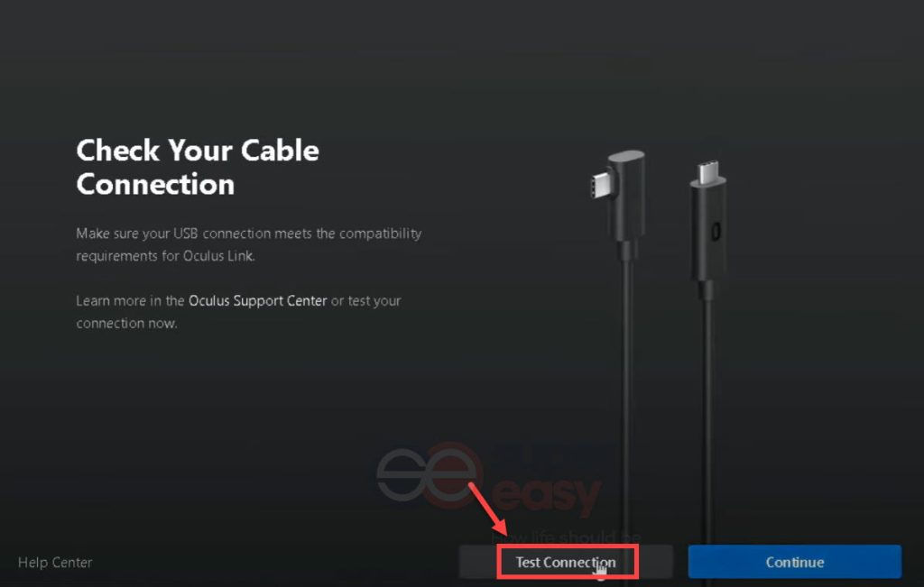Click the red arrow annotation
Screen dimensions: 924x587
click(488, 509)
